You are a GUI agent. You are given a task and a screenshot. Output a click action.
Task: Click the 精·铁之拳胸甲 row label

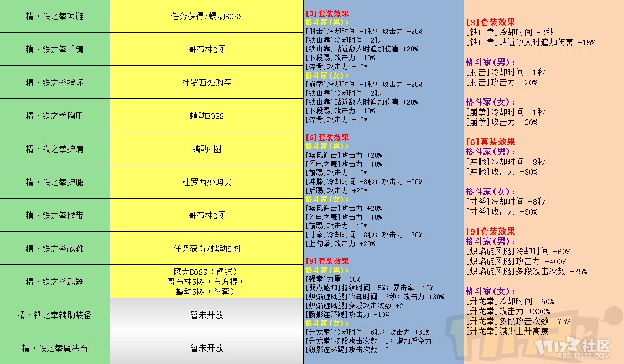54,116
